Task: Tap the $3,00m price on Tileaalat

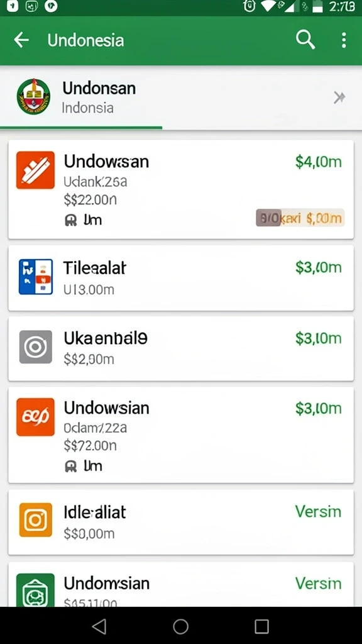Action: (319, 268)
